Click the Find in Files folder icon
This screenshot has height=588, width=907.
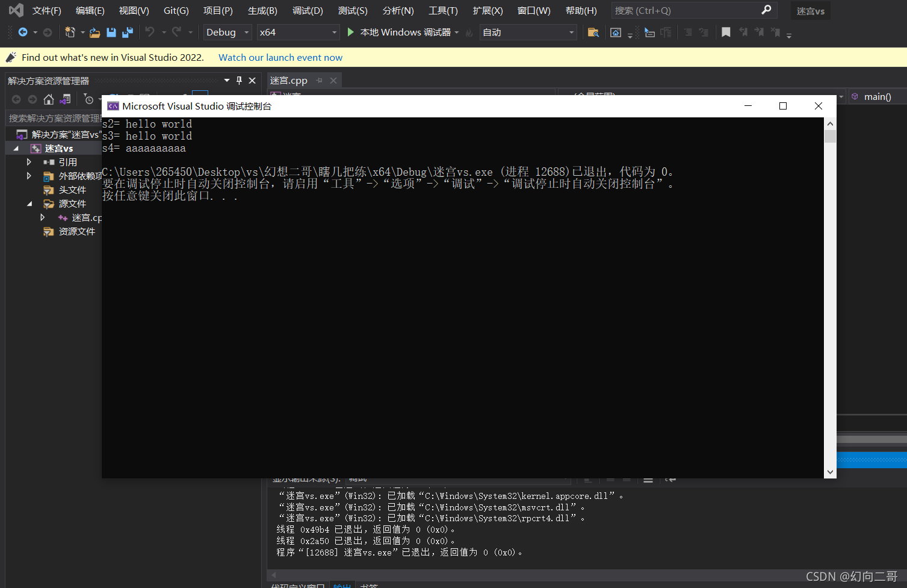pos(593,32)
